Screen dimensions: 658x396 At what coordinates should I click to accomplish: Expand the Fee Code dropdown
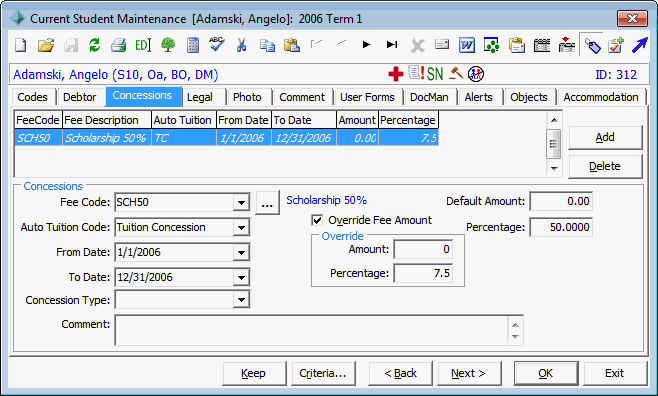click(241, 203)
